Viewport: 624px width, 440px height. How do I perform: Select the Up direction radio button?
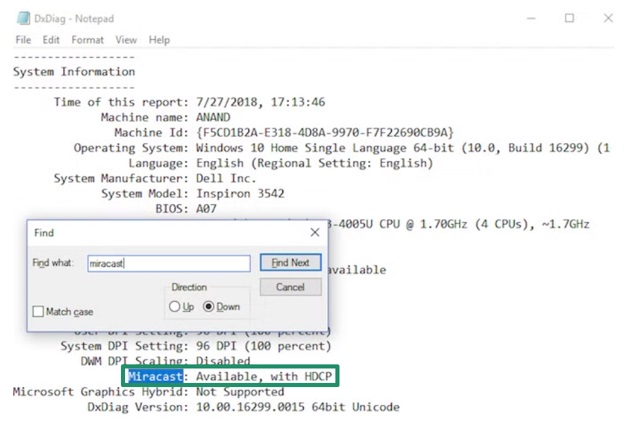coord(174,307)
